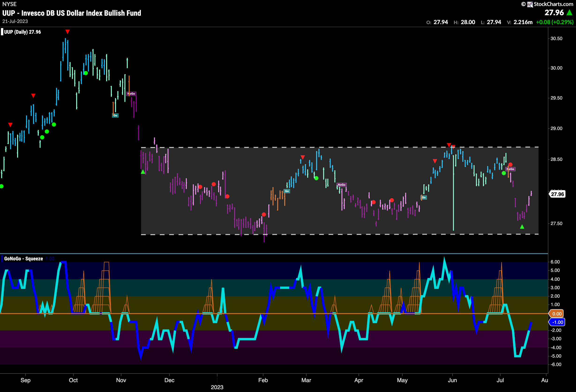Click the 29.00 price axis label

tap(556, 128)
